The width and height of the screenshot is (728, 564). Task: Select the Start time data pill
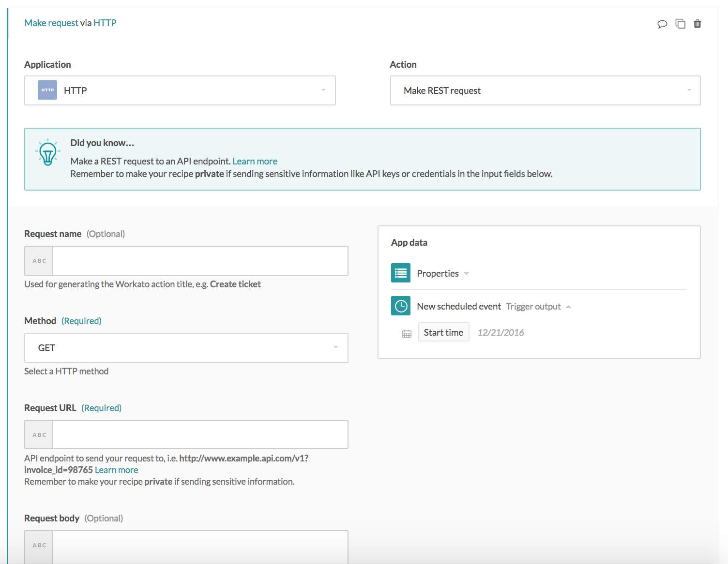(443, 332)
